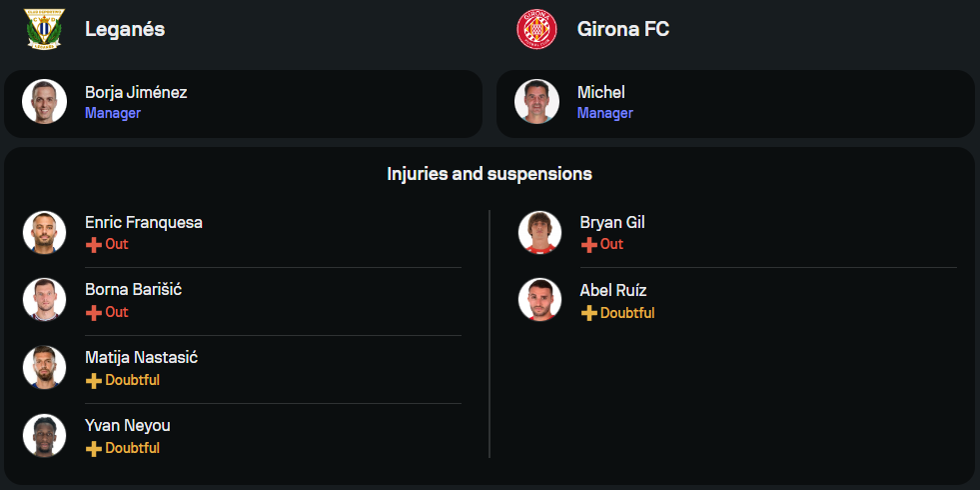Viewport: 980px width, 490px height.
Task: Click Enric Franquesa's player avatar
Action: [44, 232]
